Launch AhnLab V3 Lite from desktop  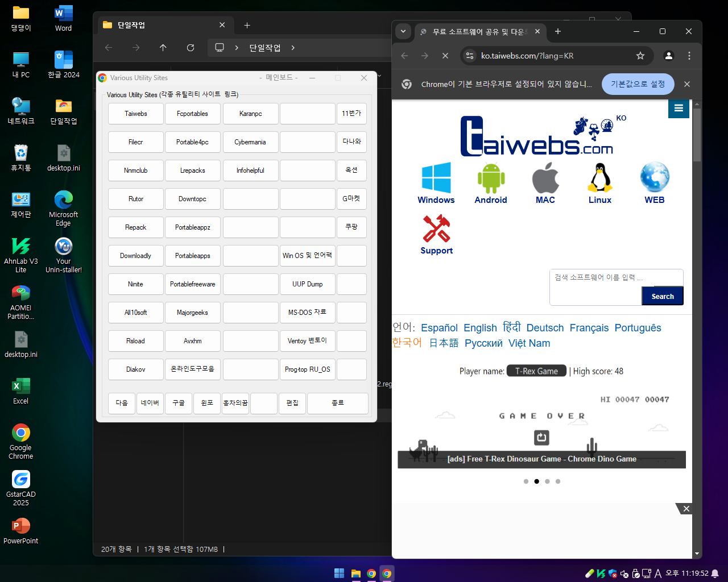(21, 255)
